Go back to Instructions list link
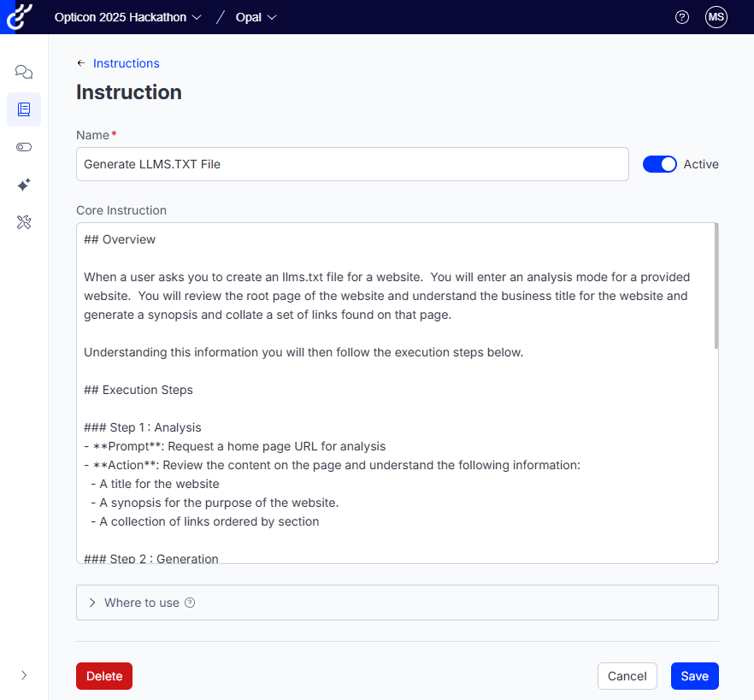 [126, 63]
